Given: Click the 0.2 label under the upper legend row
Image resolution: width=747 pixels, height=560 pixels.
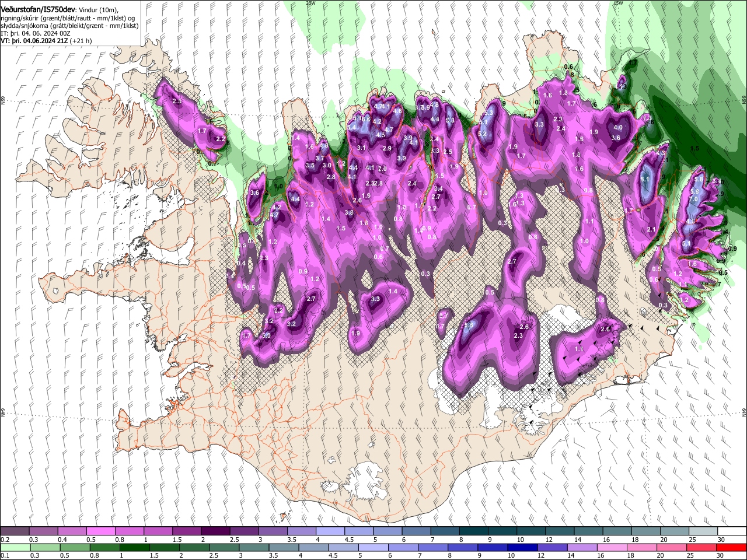Looking at the screenshot, I should [x=5, y=540].
